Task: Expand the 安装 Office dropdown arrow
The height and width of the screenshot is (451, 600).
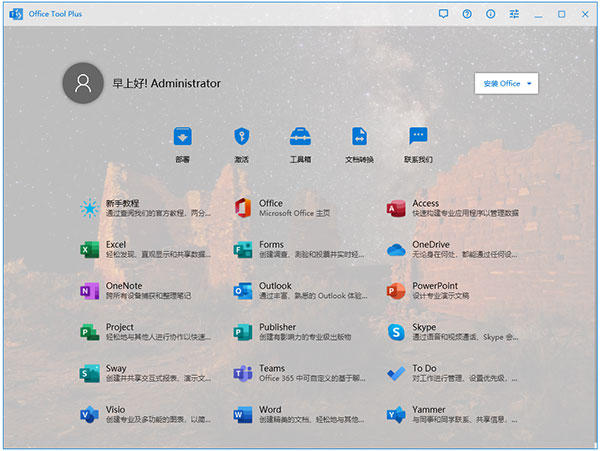Action: tap(529, 83)
